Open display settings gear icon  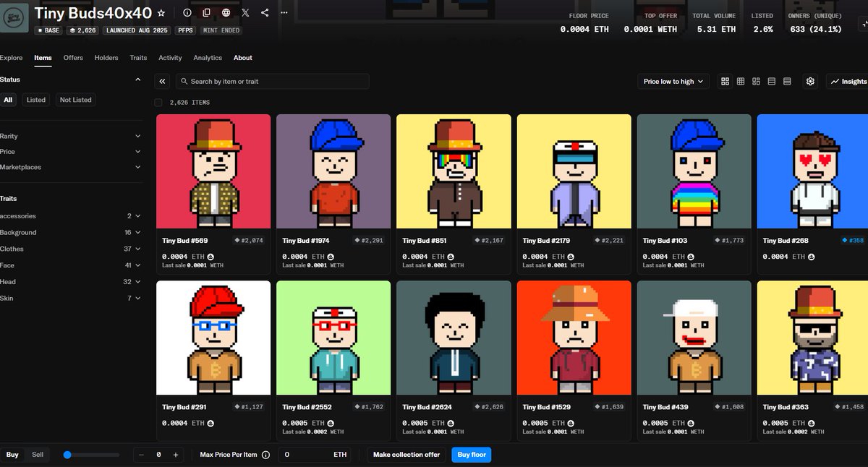coord(811,82)
